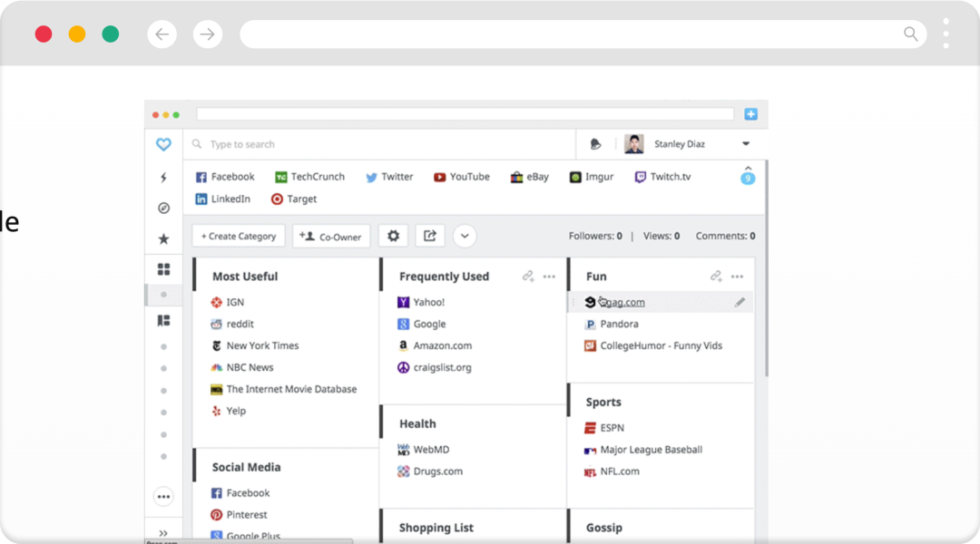Open the NFL.com bookmark

pos(612,471)
